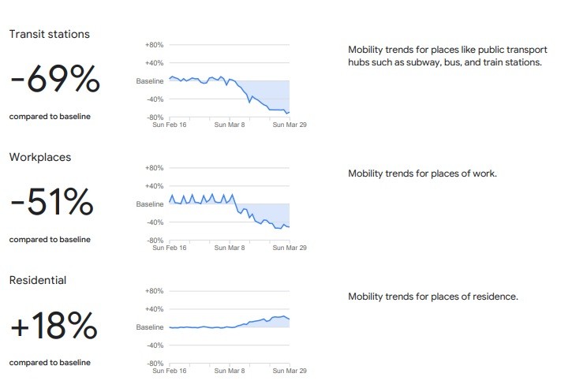The width and height of the screenshot is (572, 392).
Task: Click Sun Mar 8 on the Workplaces chart
Action: (230, 248)
